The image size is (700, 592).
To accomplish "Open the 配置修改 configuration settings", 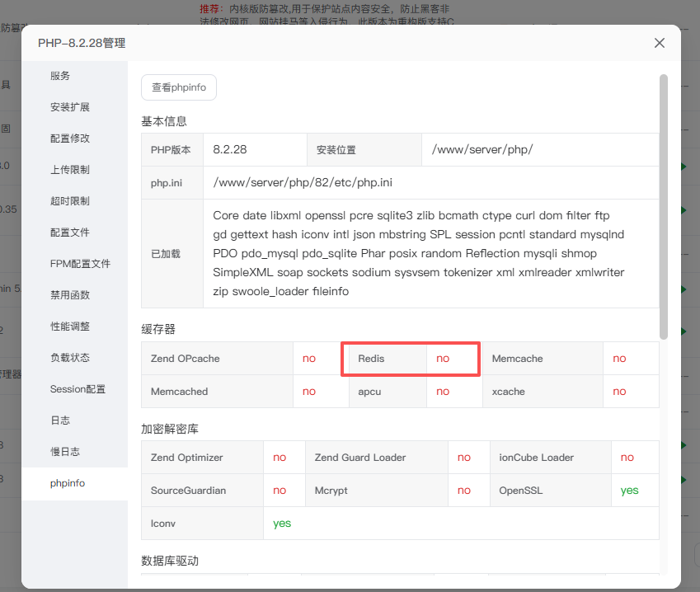I will (x=69, y=138).
